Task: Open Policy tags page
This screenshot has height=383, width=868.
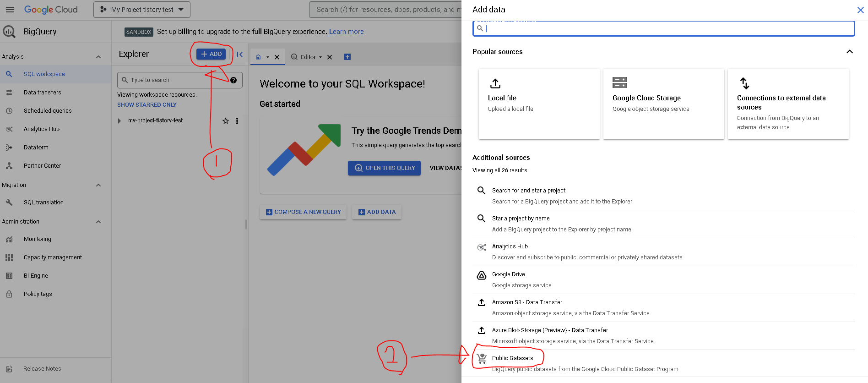Action: pyautogui.click(x=55, y=294)
